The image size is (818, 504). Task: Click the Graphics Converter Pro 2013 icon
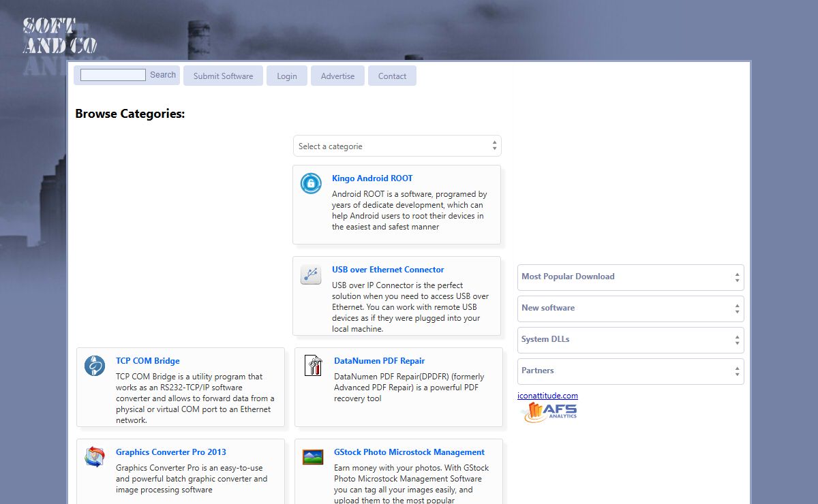coord(95,457)
